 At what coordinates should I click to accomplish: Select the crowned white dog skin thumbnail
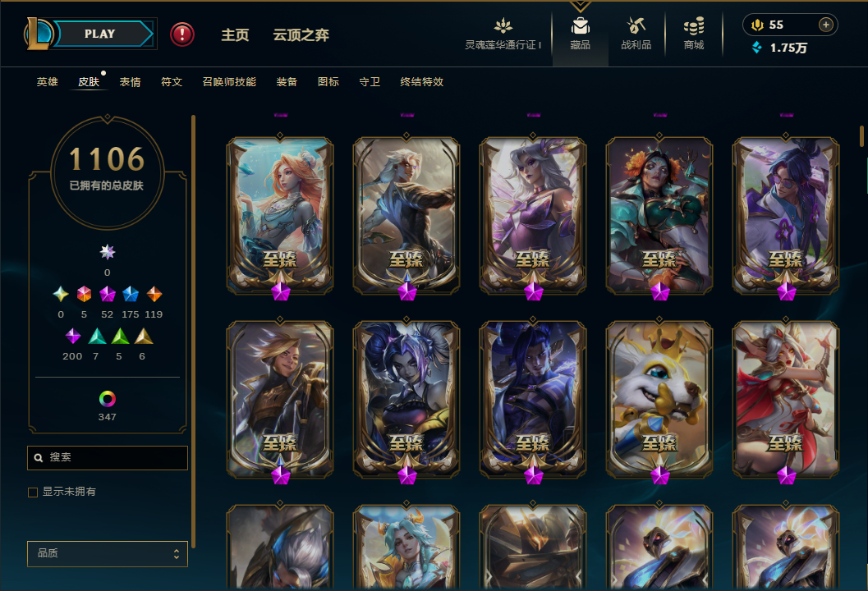(x=659, y=400)
